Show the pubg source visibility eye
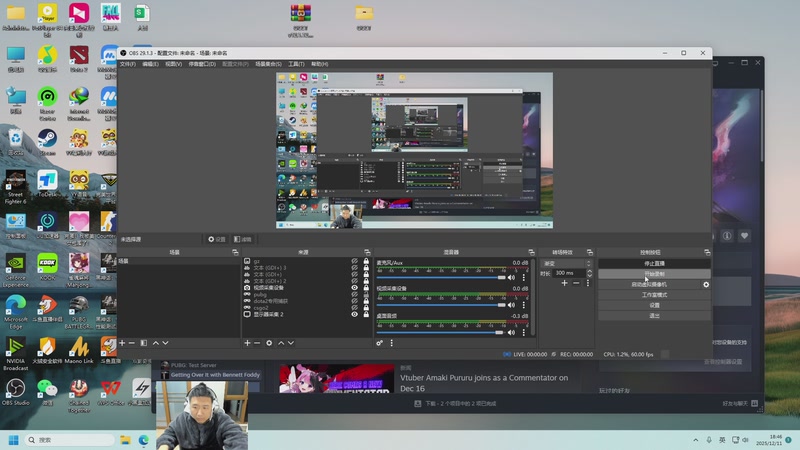This screenshot has height=450, width=800. [355, 294]
